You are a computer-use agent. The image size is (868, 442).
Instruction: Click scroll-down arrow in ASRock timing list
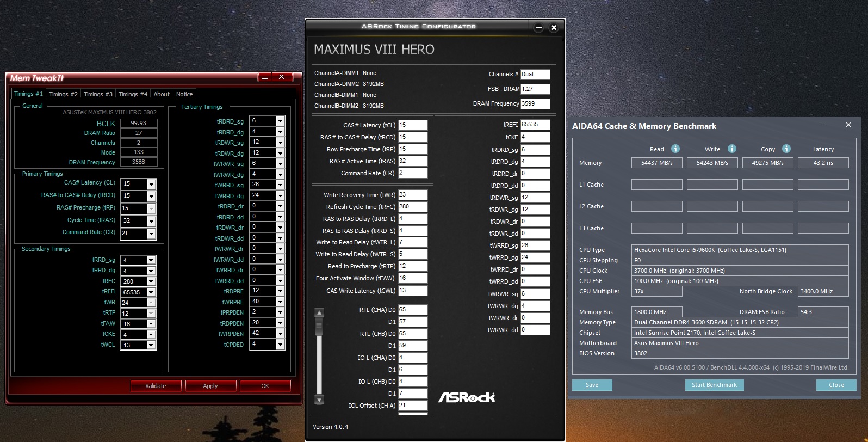(x=319, y=400)
